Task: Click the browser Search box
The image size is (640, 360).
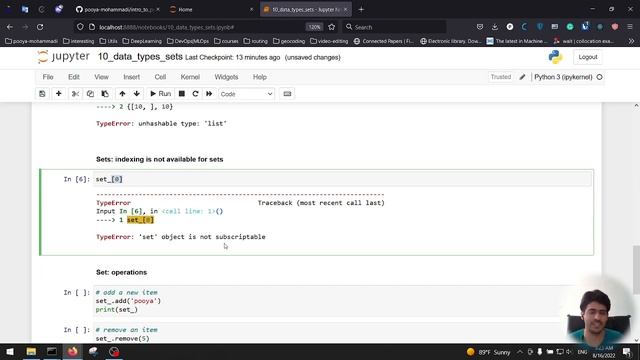Action: [394, 27]
